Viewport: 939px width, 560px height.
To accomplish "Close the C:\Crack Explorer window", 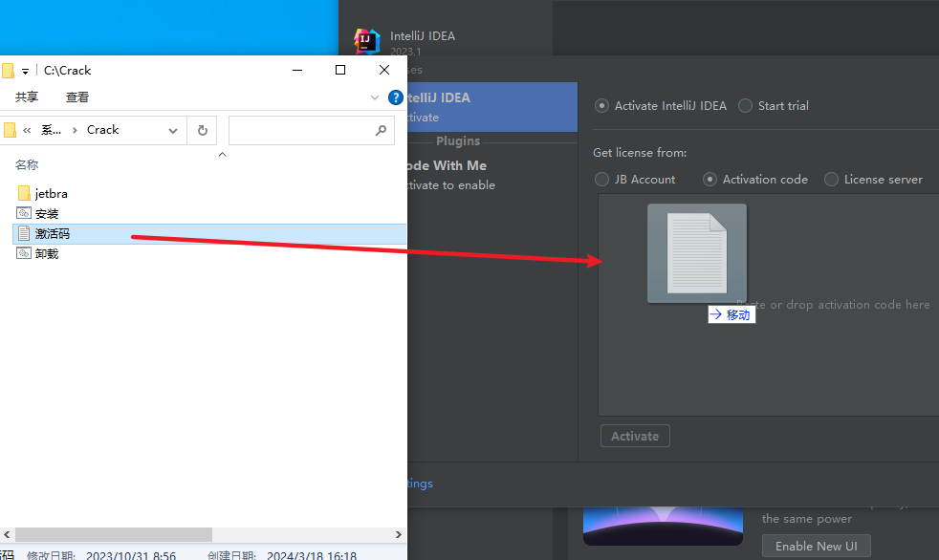I will click(384, 70).
